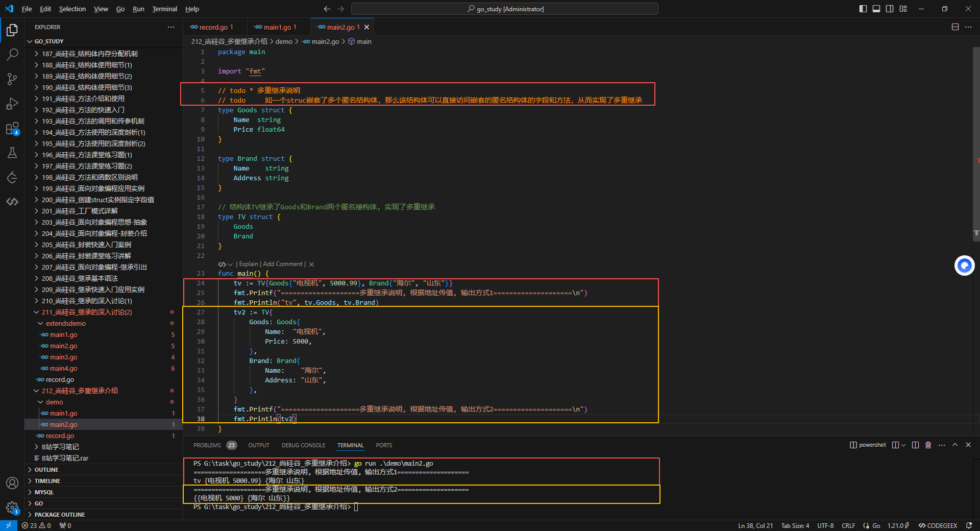The width and height of the screenshot is (980, 531).
Task: Click the floating blue assistant button
Action: [x=964, y=265]
